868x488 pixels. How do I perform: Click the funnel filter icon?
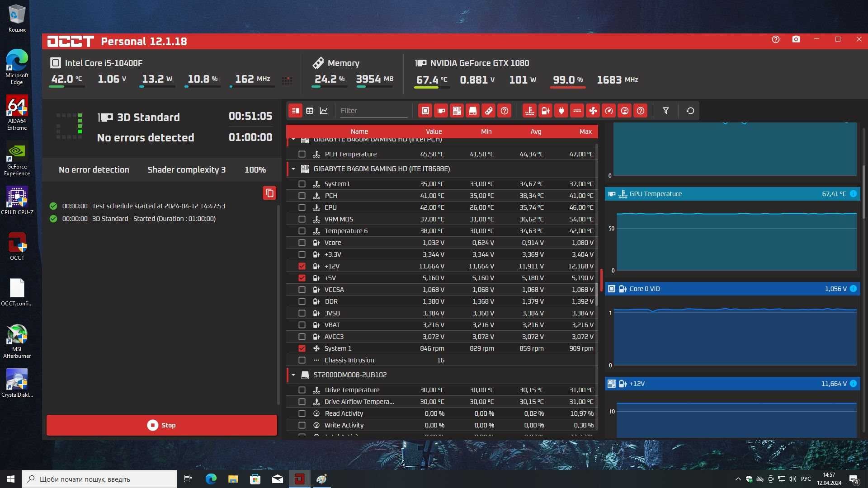click(666, 111)
